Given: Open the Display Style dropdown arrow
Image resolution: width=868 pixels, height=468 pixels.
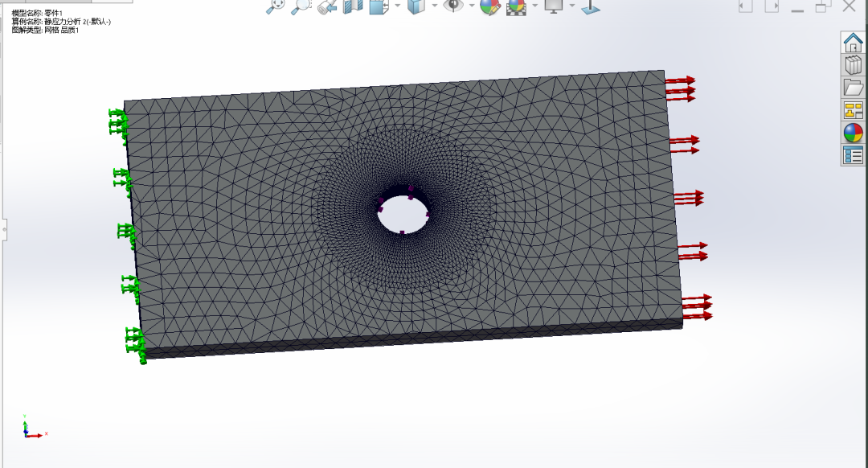Looking at the screenshot, I should pyautogui.click(x=435, y=6).
